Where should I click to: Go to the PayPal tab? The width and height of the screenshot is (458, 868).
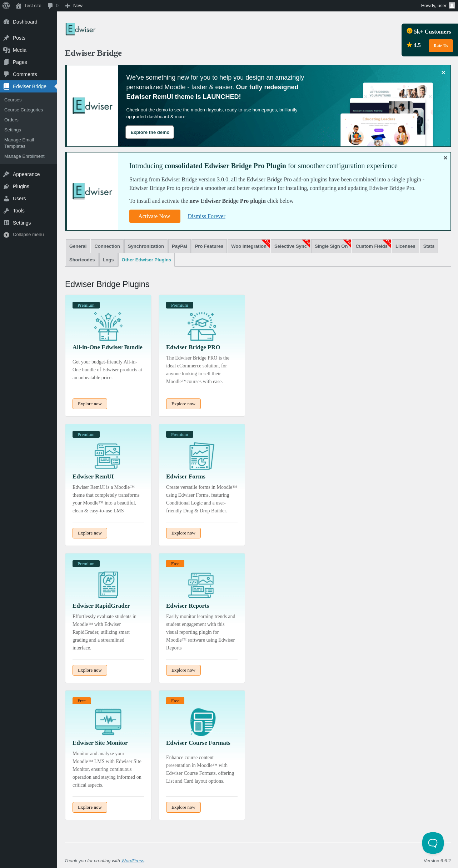click(x=179, y=246)
